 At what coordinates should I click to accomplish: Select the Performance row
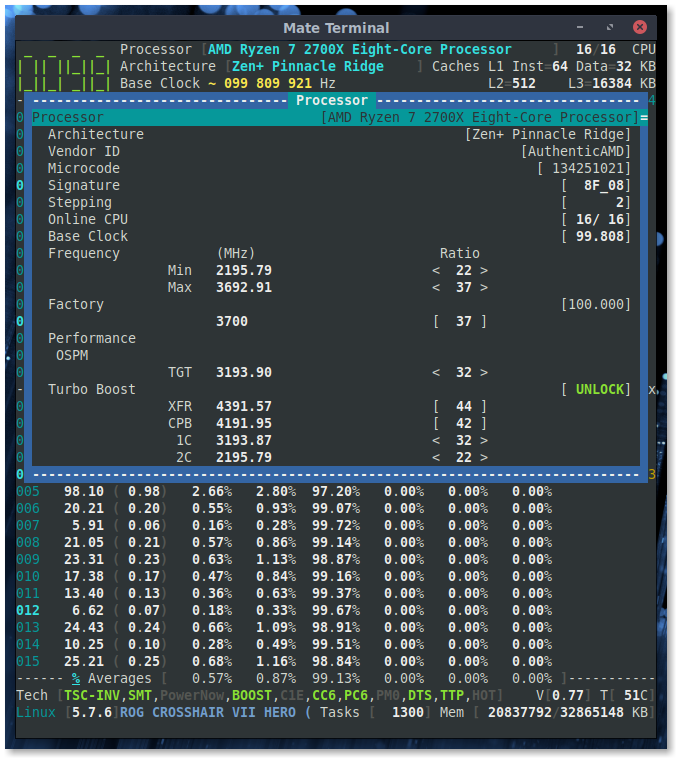[336, 338]
